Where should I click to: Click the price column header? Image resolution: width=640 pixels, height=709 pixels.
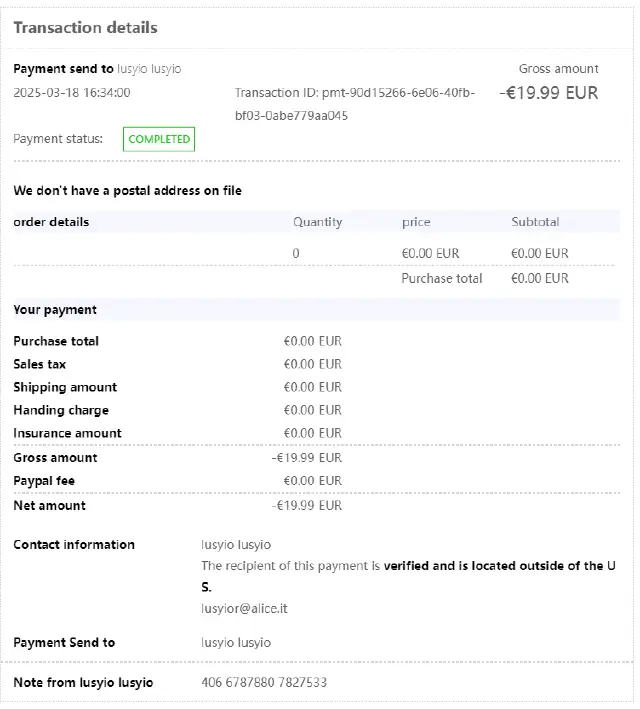coord(416,222)
